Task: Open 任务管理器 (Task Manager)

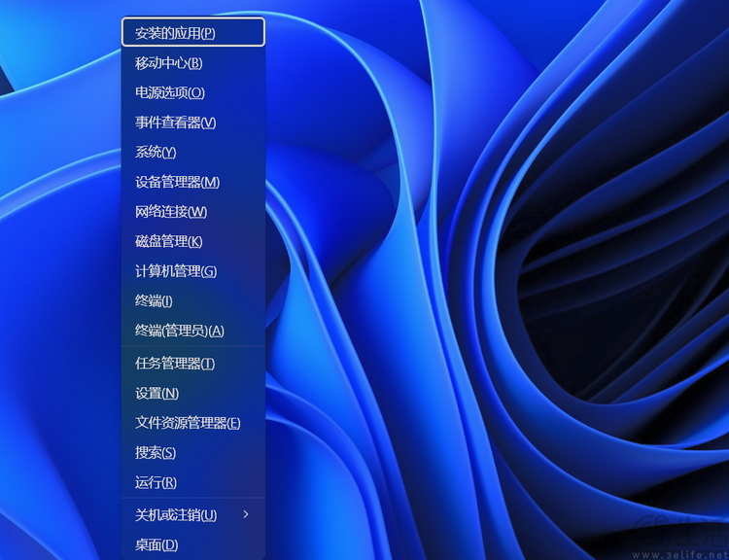Action: tap(175, 364)
